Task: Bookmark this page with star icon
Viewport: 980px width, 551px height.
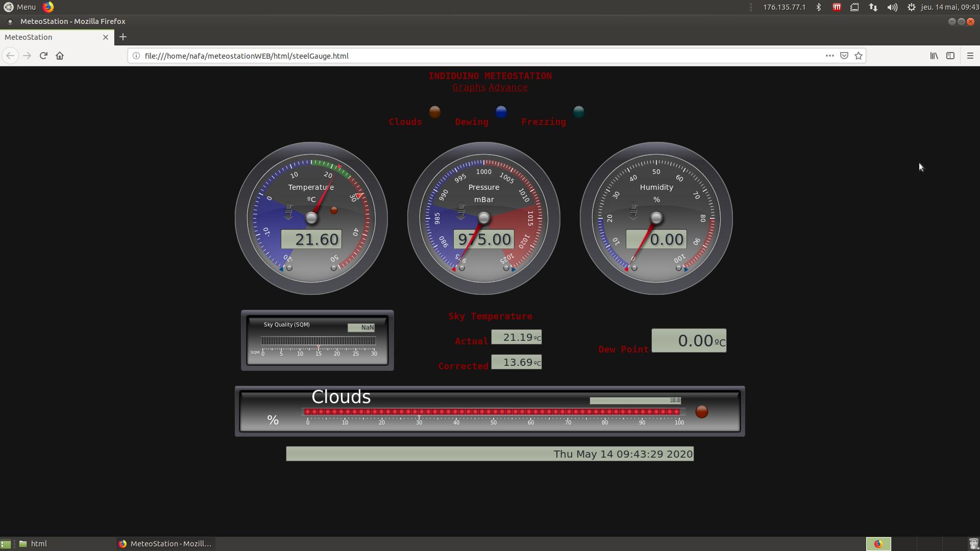Action: tap(859, 56)
